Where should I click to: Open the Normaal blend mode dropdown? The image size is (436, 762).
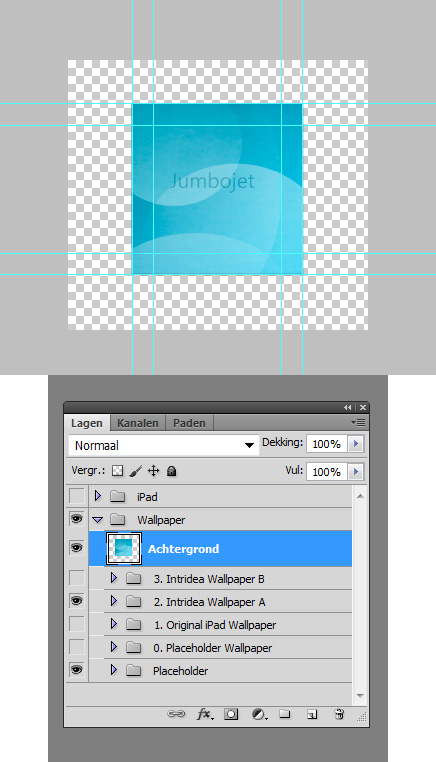163,445
